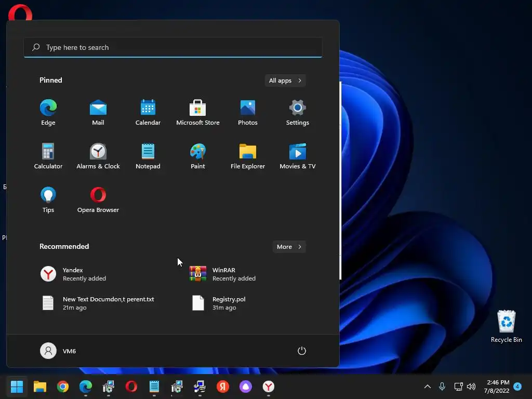Open Yandex Browser white Y taskbar icon

(x=269, y=387)
